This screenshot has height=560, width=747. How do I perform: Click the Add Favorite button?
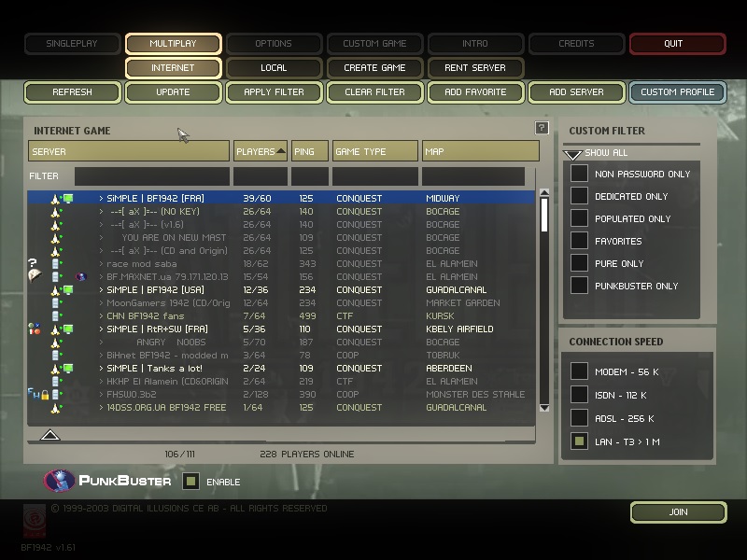[x=475, y=91]
